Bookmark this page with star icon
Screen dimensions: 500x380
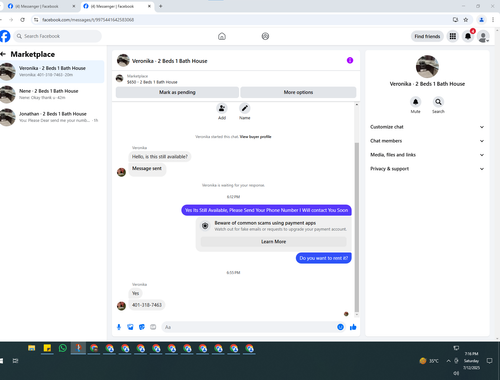point(466,20)
